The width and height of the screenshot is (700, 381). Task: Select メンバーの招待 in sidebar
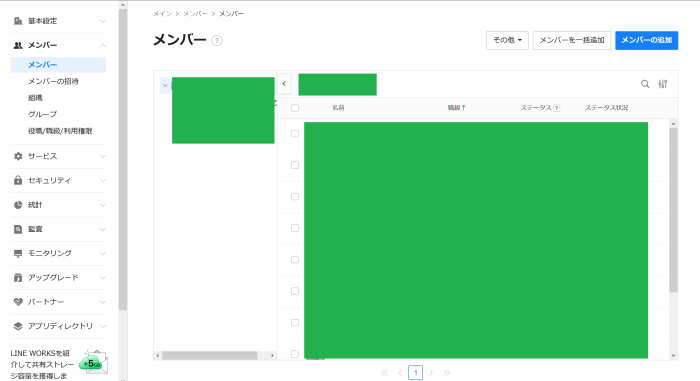point(53,81)
